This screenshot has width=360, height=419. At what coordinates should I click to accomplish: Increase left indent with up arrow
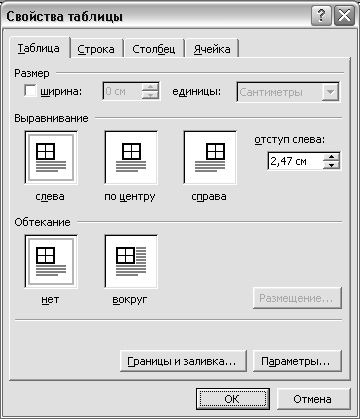pos(331,157)
